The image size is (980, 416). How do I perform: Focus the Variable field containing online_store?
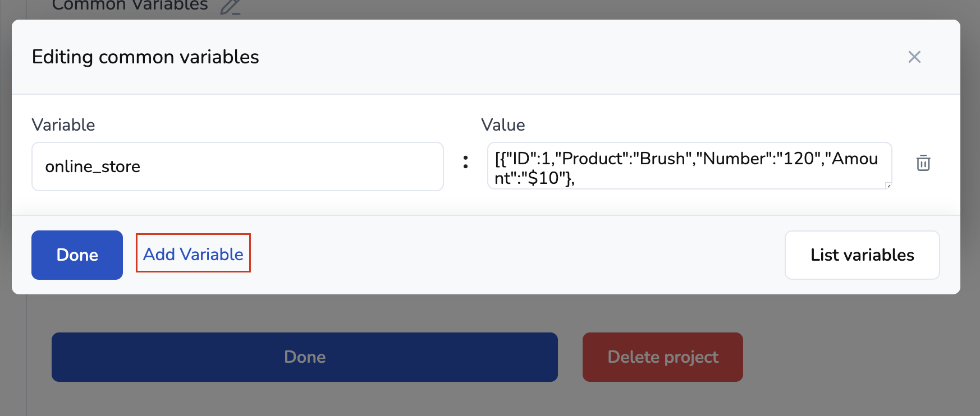pyautogui.click(x=237, y=167)
